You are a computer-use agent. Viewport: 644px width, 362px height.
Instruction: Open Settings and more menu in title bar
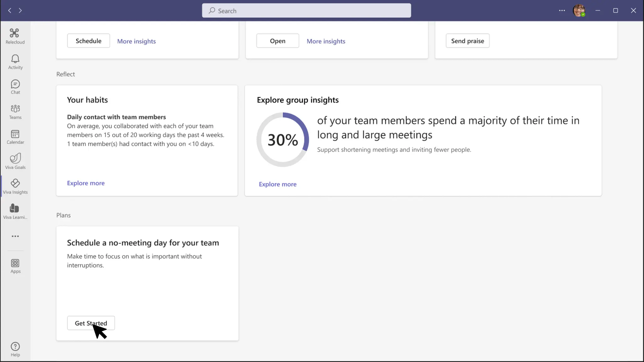(x=562, y=10)
